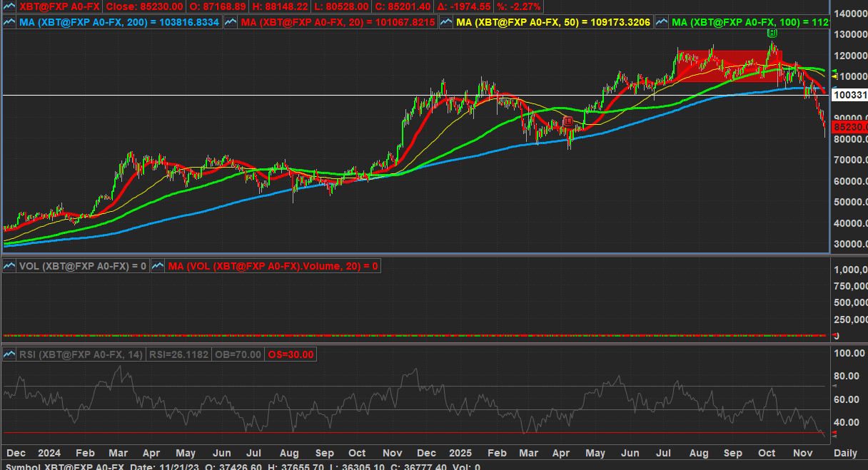Image resolution: width=868 pixels, height=470 pixels.
Task: Click the MA 50 indicator icon
Action: click(447, 22)
